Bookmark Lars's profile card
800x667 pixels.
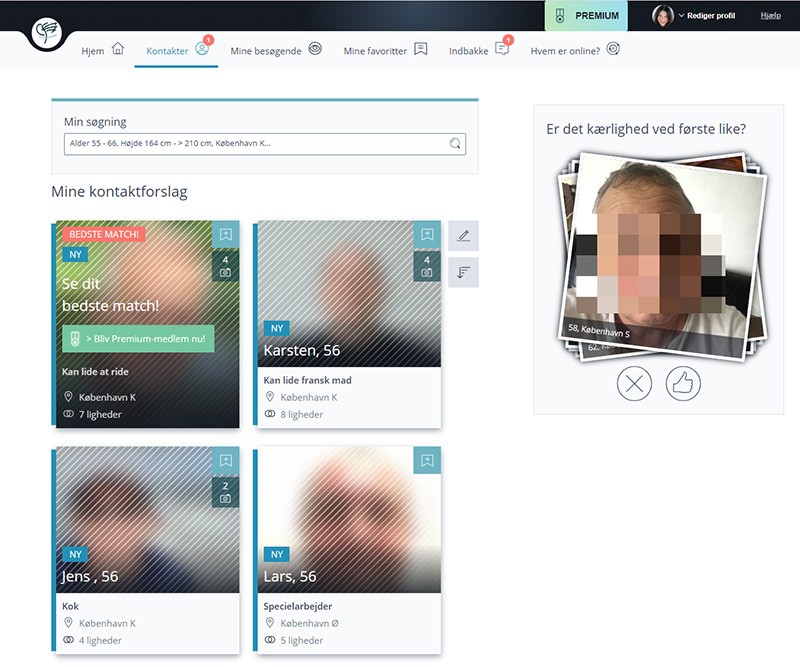point(427,460)
